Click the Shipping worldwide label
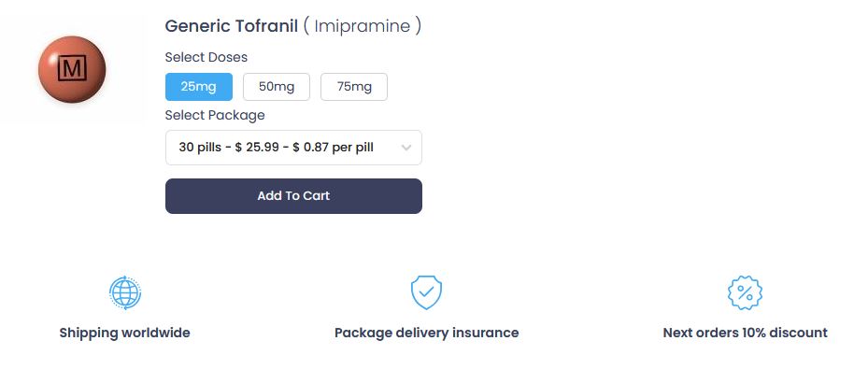868x369 pixels. click(124, 334)
